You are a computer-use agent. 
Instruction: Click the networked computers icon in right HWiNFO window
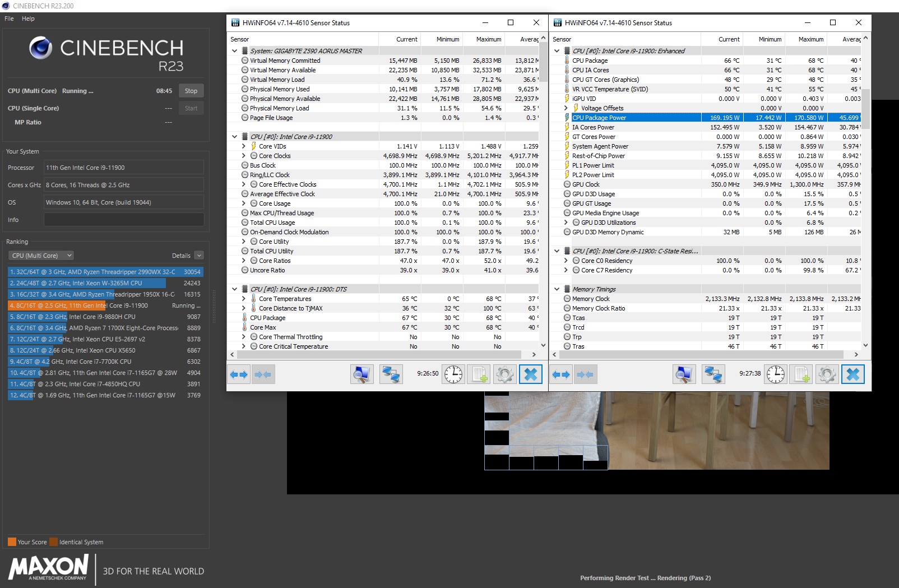[x=713, y=374]
